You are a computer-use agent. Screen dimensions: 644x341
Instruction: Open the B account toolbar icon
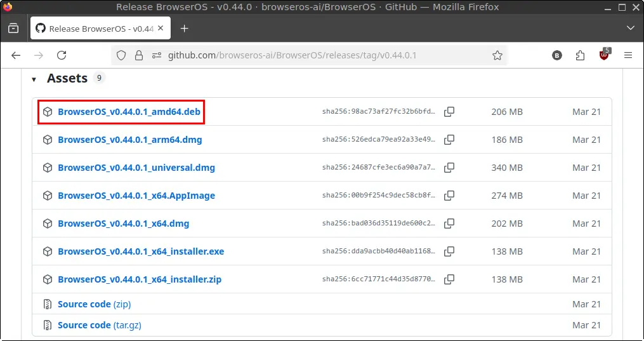556,55
